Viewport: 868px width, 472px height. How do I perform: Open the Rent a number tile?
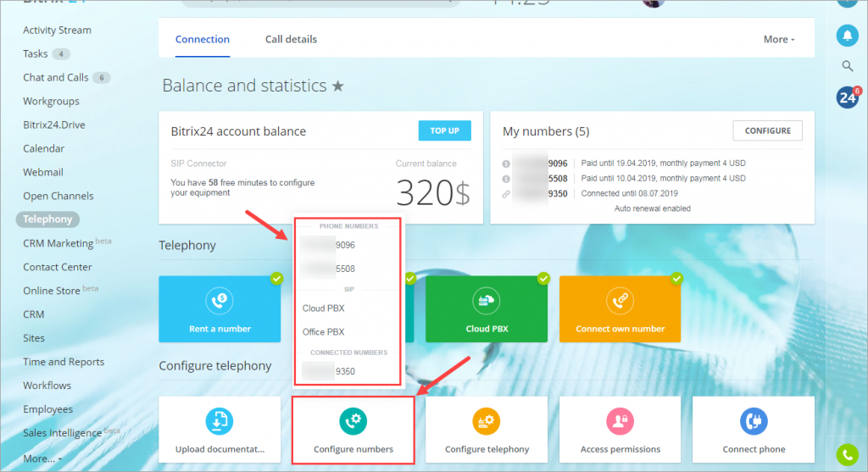point(220,308)
